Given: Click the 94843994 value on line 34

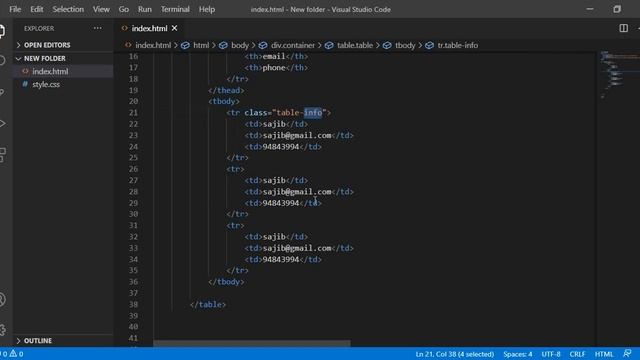Looking at the screenshot, I should point(281,259).
